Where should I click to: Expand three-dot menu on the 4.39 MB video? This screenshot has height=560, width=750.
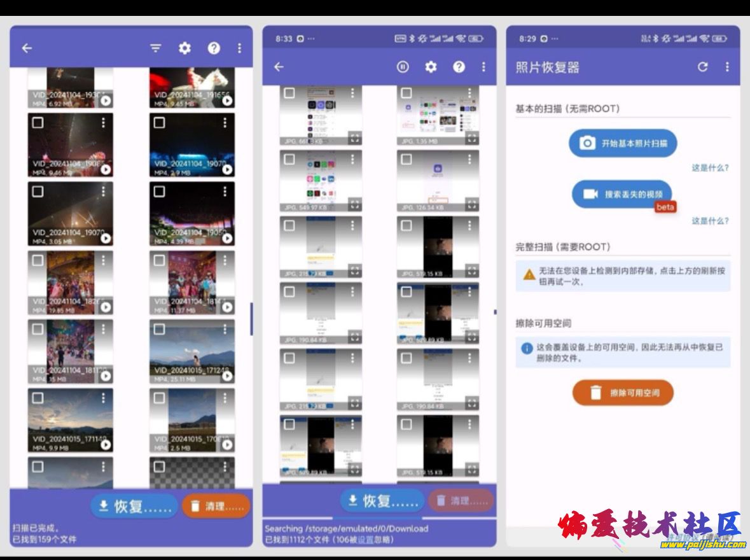(x=225, y=191)
